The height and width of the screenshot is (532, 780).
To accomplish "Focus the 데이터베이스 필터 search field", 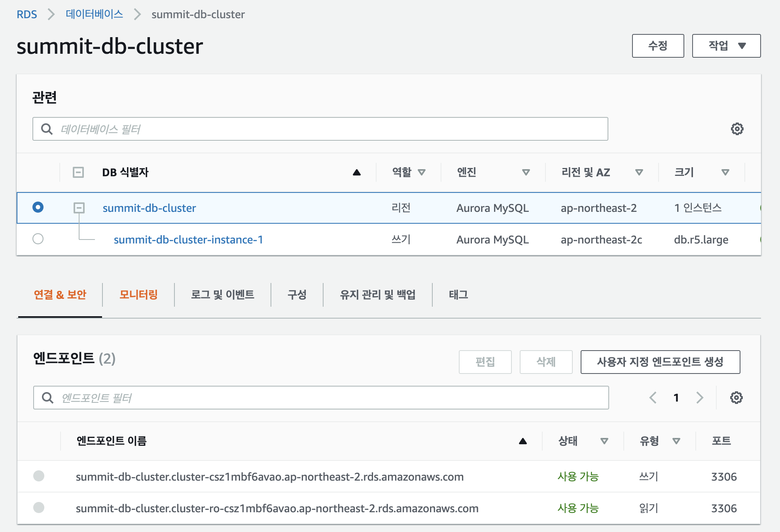I will coord(320,129).
